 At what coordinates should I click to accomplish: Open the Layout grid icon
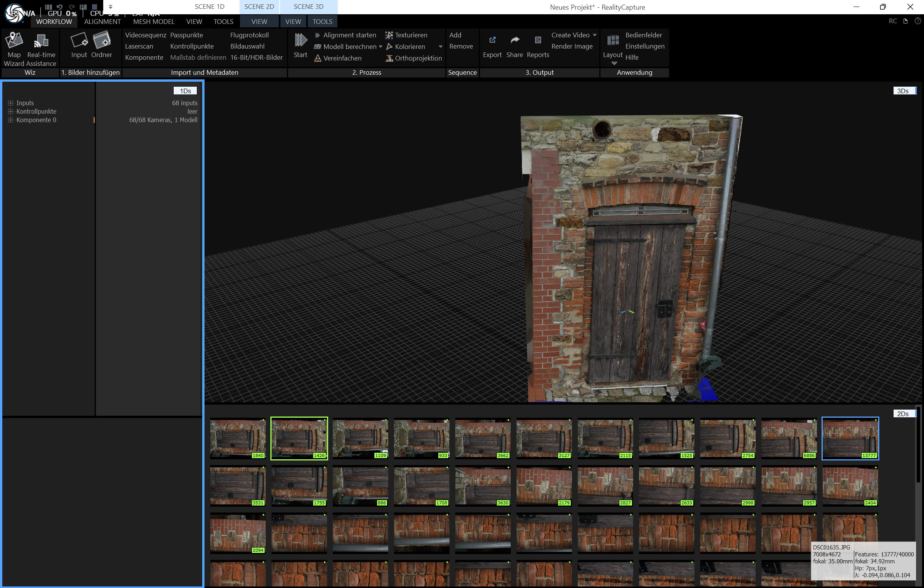point(613,40)
